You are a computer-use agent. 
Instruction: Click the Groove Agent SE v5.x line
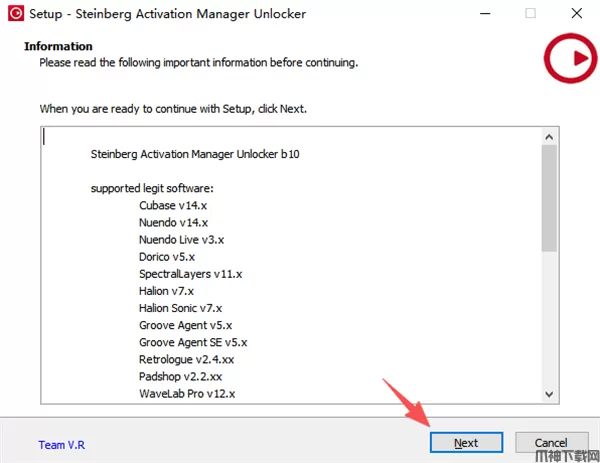click(x=192, y=343)
